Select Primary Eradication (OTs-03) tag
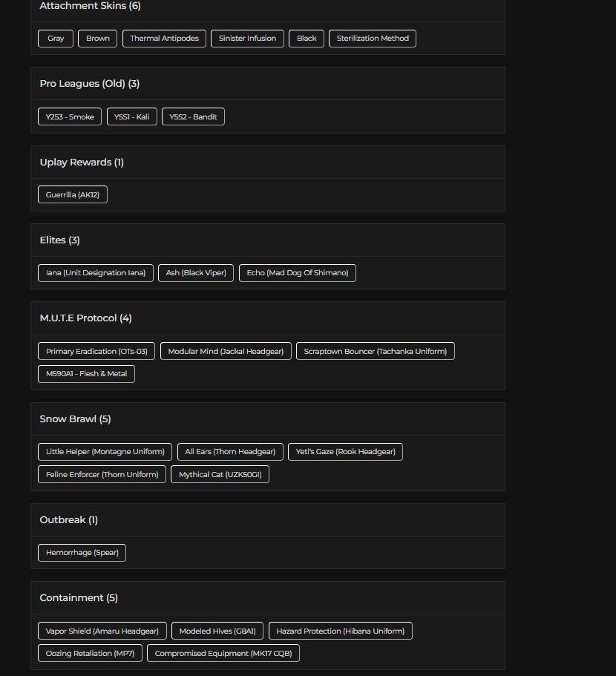Screen dimensions: 616x676 coord(96,351)
